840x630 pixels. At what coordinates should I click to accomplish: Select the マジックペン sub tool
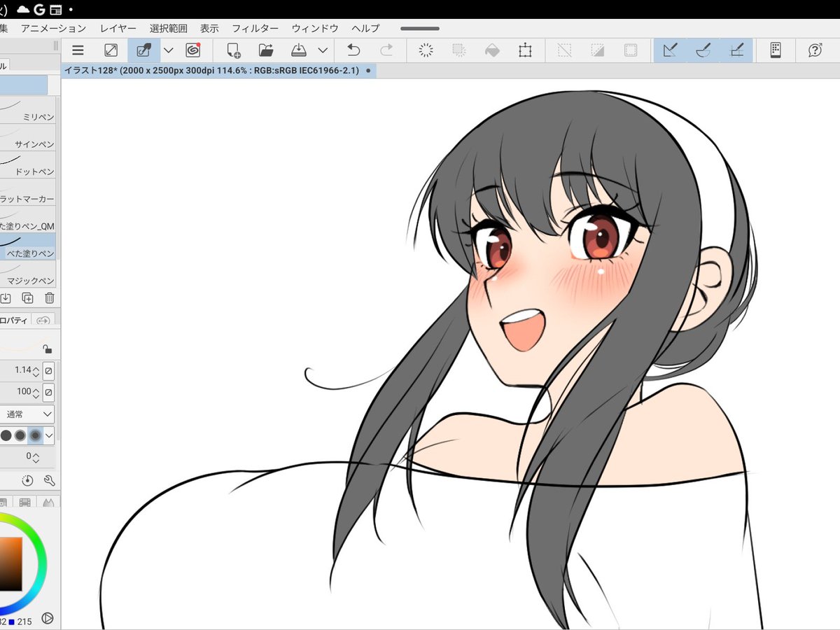coord(27,274)
